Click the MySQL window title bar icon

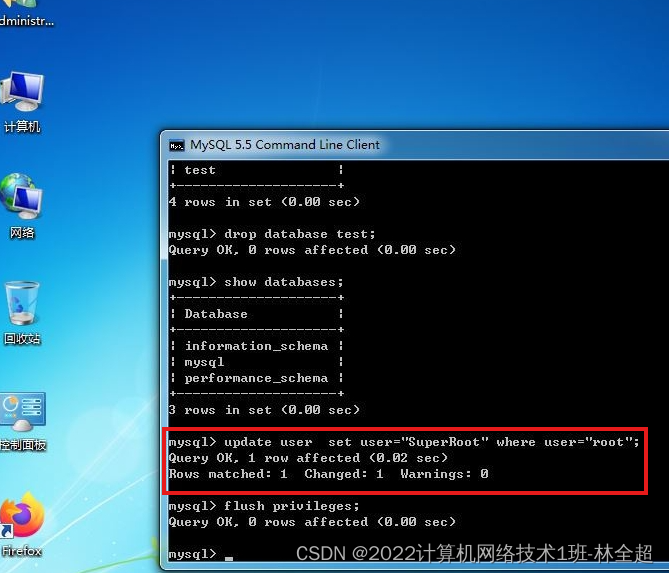(x=176, y=145)
